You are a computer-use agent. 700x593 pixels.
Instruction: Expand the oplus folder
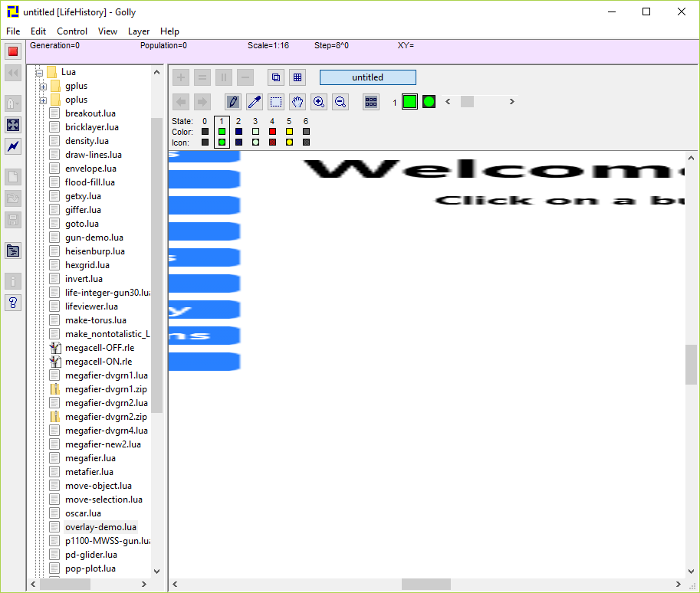[x=43, y=100]
